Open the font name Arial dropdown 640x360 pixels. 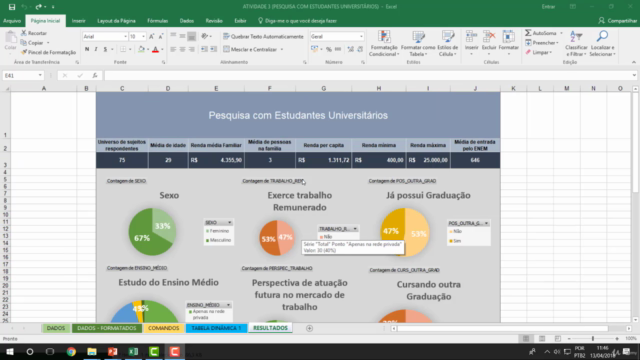tap(125, 37)
